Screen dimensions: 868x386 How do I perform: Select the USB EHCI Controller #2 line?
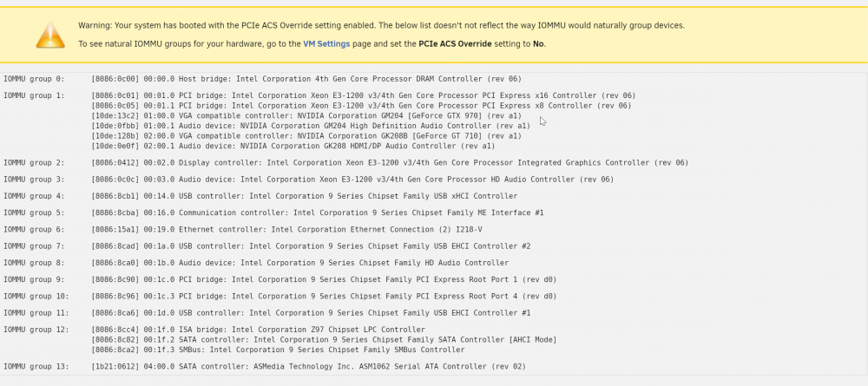(x=311, y=246)
